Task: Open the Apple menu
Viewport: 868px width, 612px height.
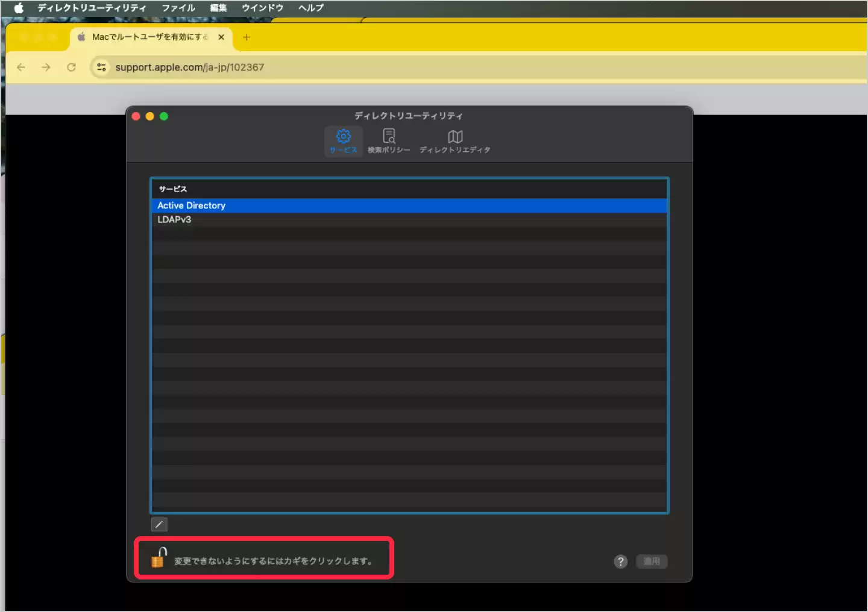Action: coord(19,8)
